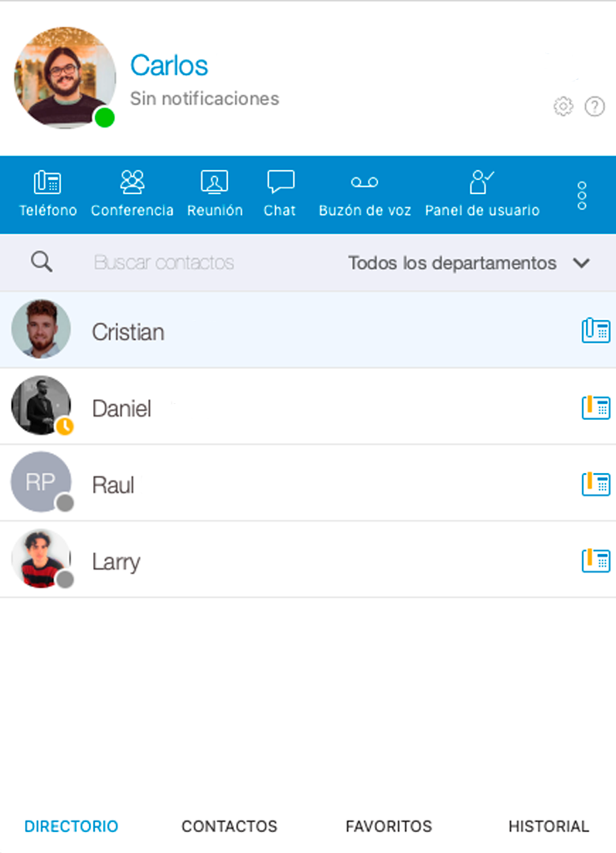This screenshot has width=616, height=853.
Task: Select Raul in the directory list
Action: click(308, 483)
